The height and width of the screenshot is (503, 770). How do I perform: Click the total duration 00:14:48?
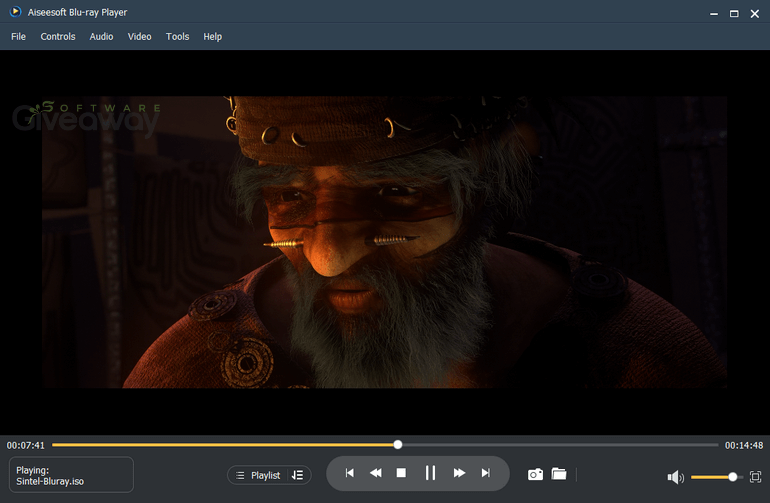click(744, 445)
